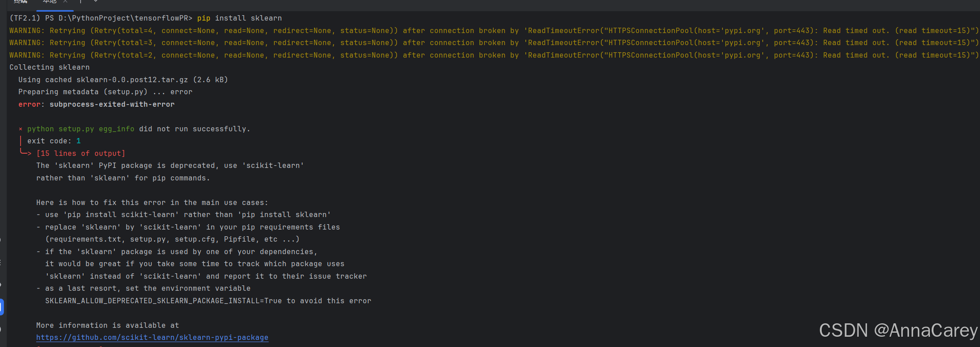Click the 终端 tool window title
The image size is (980, 347).
click(21, 2)
